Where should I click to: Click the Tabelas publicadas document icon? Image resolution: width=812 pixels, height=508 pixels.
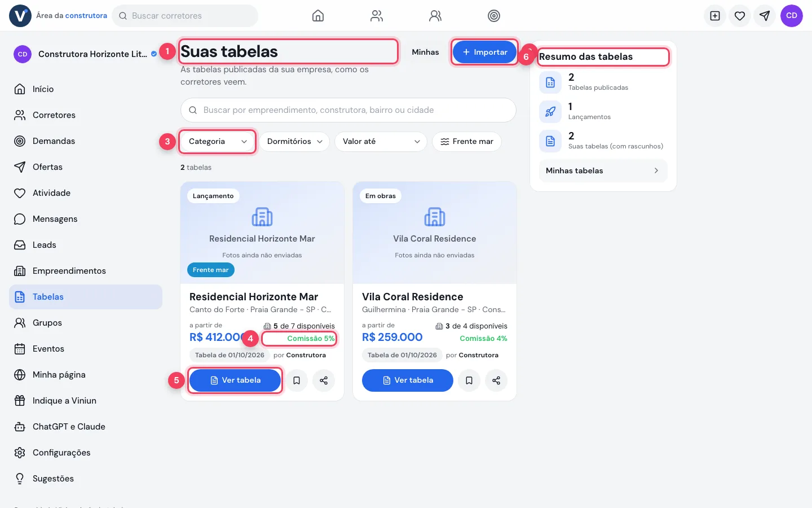550,82
